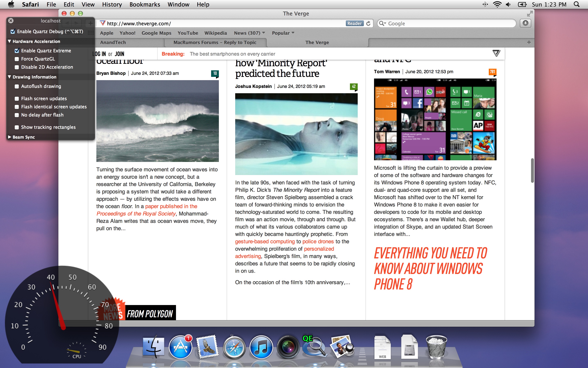Click the Wi-Fi status icon
Screen dimensions: 588x368
point(497,4)
